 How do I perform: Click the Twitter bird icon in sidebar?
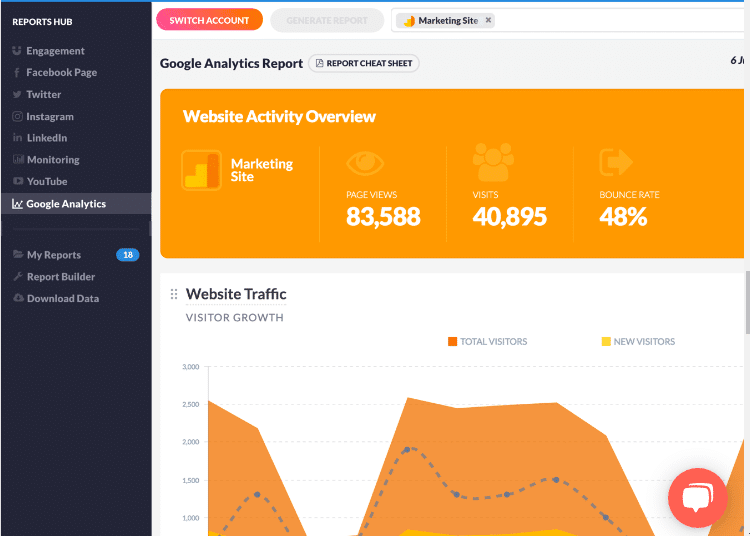tap(17, 94)
